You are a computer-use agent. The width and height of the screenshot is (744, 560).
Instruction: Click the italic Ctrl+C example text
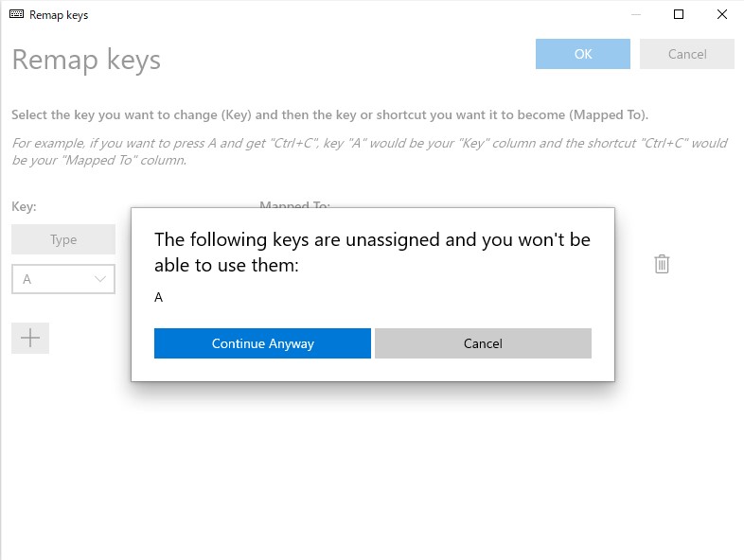coord(369,151)
